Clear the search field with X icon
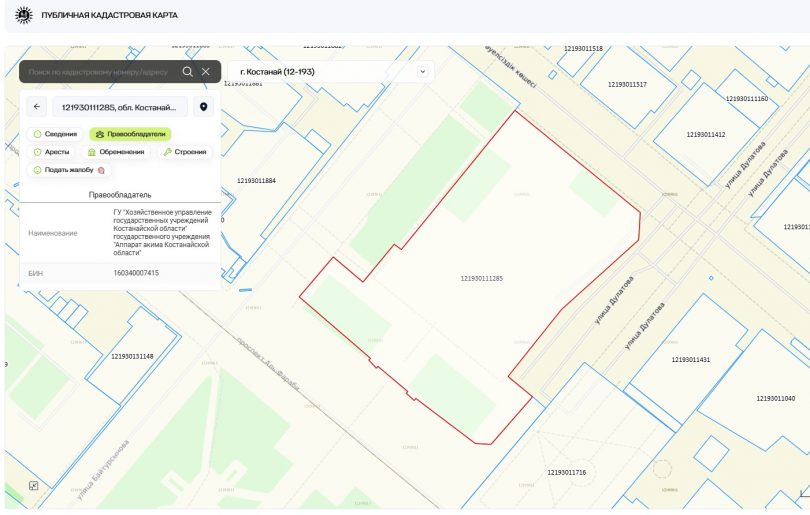The height and width of the screenshot is (515, 810). pos(206,72)
